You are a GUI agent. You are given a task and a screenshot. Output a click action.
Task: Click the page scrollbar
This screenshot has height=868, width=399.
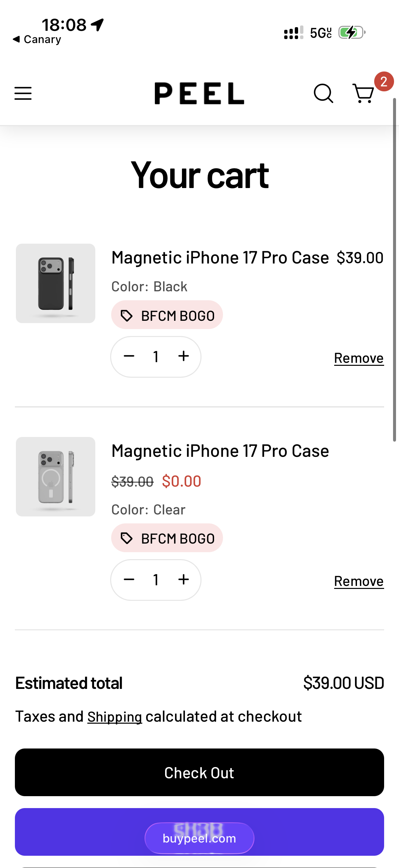click(395, 269)
